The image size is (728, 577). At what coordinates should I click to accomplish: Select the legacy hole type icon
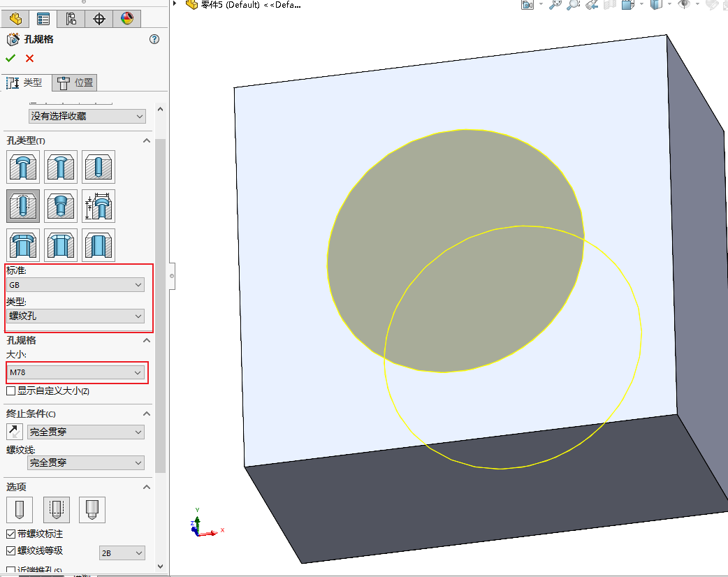[99, 206]
